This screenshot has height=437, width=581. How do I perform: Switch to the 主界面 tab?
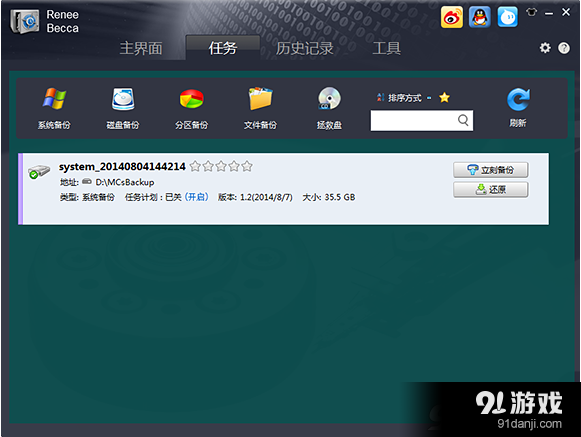coord(141,48)
